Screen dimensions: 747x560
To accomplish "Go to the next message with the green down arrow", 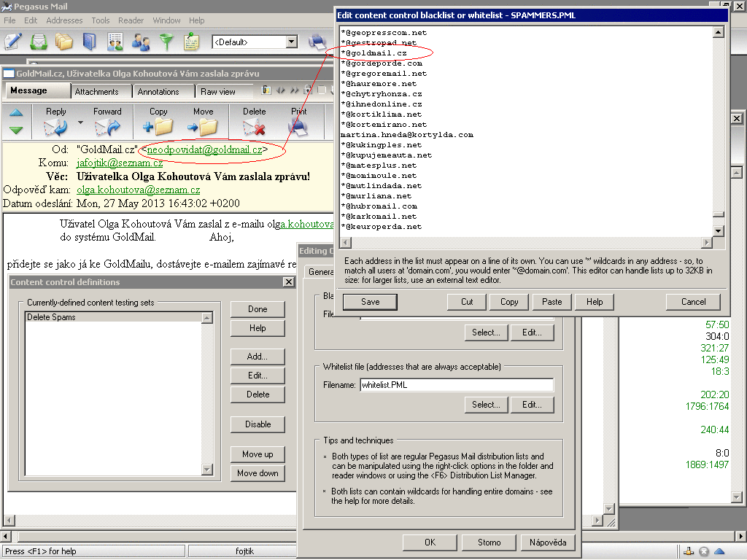I will coord(16,130).
